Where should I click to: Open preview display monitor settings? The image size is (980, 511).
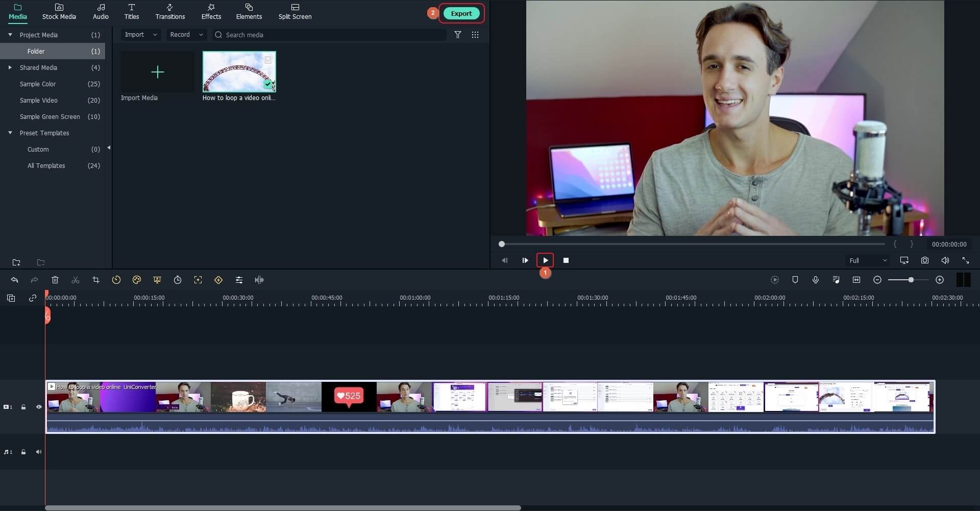coord(904,260)
